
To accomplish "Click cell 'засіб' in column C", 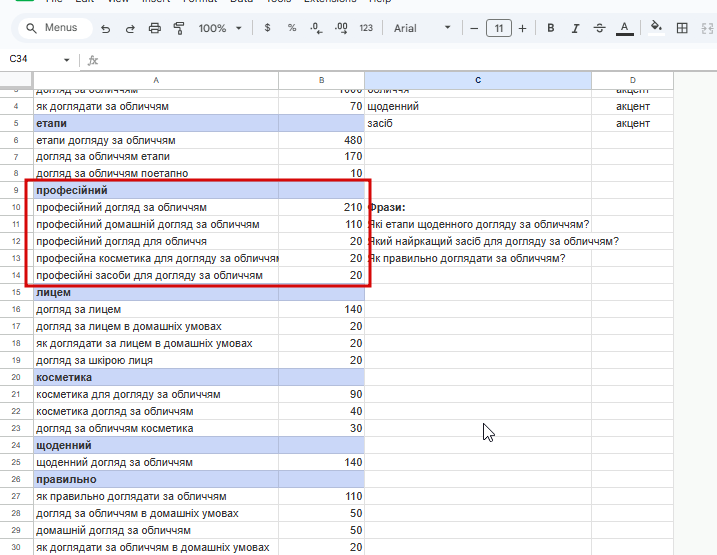I will click(x=478, y=123).
